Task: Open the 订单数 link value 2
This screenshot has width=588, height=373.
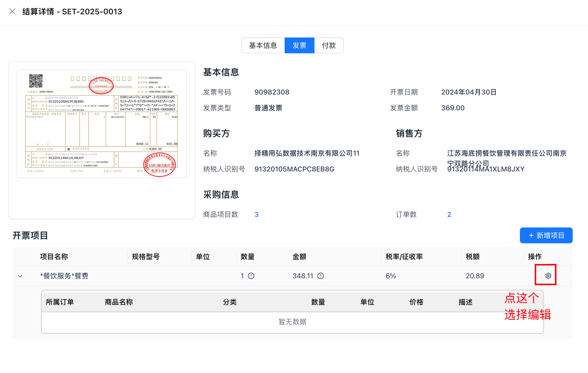Action: [x=449, y=214]
